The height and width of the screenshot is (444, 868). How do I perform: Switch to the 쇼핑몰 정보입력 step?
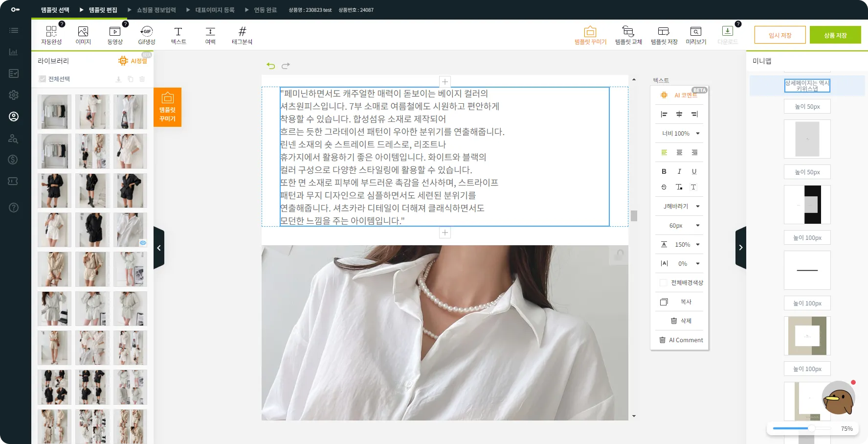click(x=156, y=10)
